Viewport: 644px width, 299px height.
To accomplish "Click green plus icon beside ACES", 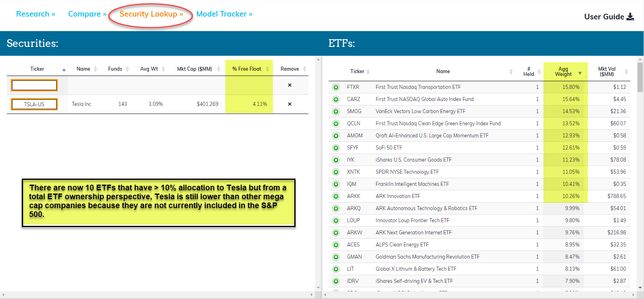I will pos(336,245).
